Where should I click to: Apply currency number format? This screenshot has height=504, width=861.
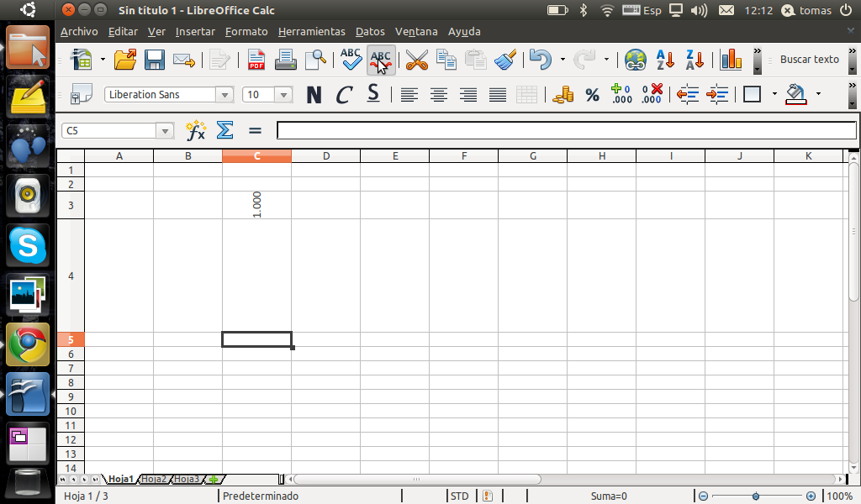pyautogui.click(x=563, y=95)
